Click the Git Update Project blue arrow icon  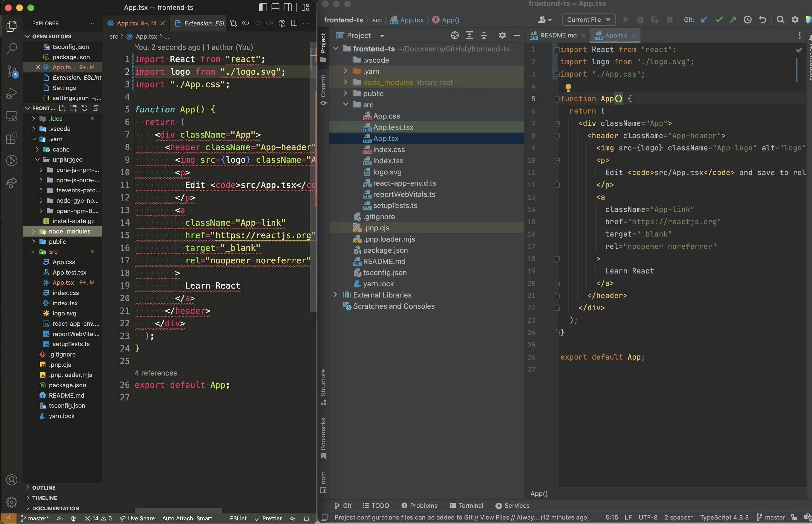(x=704, y=20)
